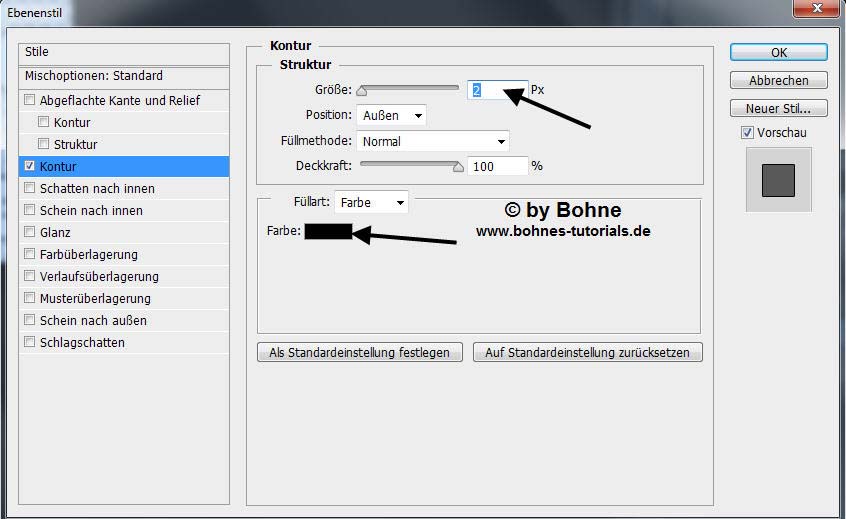This screenshot has width=846, height=519.
Task: Click the gray style preview thumbnail
Action: 778,180
